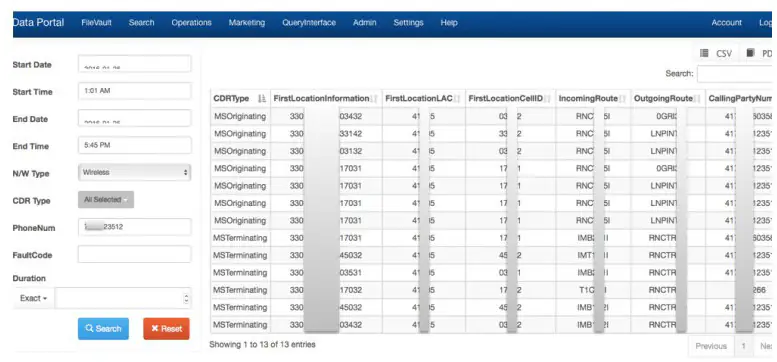This screenshot has width=777, height=362.
Task: Click the End Date input field
Action: [134, 118]
